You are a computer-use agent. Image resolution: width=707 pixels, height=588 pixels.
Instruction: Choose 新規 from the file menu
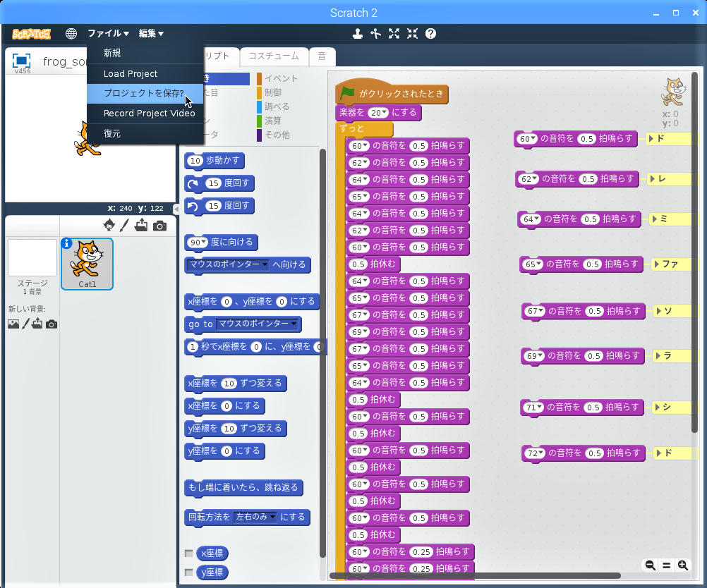tap(145, 53)
